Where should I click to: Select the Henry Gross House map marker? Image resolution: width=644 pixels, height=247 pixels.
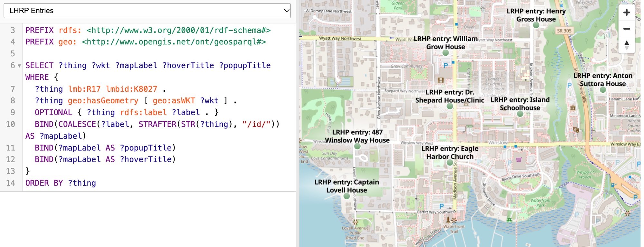pos(536,25)
